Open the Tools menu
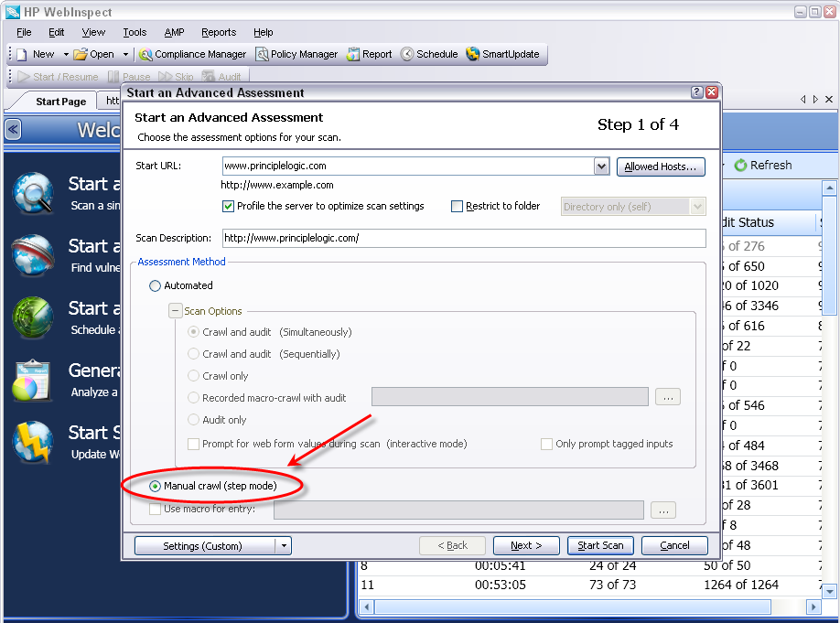This screenshot has width=840, height=623. click(x=135, y=32)
